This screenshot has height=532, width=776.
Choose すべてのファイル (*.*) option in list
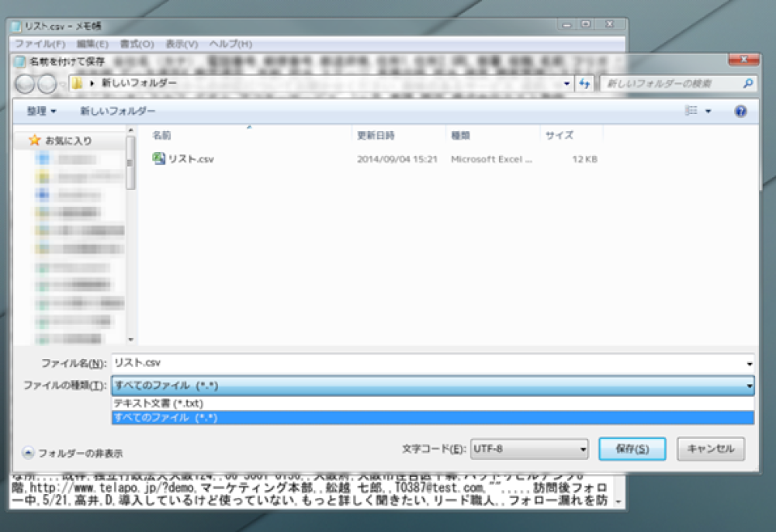coord(165,418)
